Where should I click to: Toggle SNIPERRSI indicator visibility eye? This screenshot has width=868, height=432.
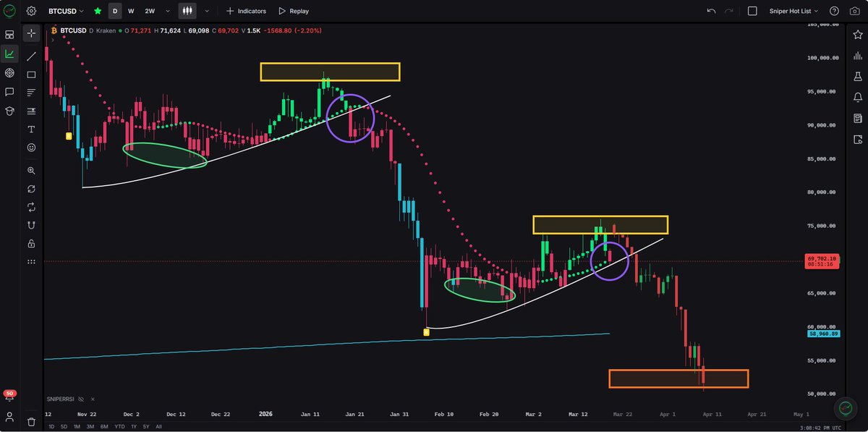tap(82, 399)
